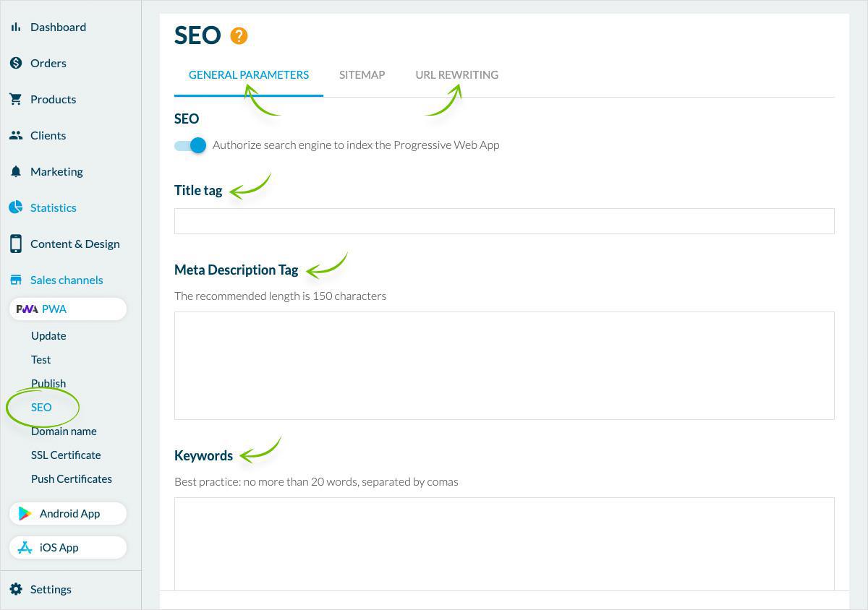Click the Statistics pie chart icon

16,207
